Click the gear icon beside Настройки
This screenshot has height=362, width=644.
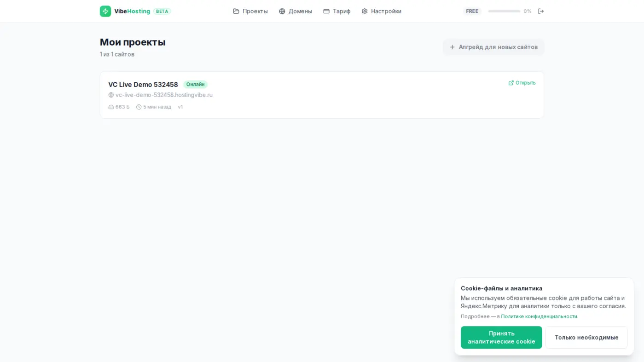pos(365,11)
